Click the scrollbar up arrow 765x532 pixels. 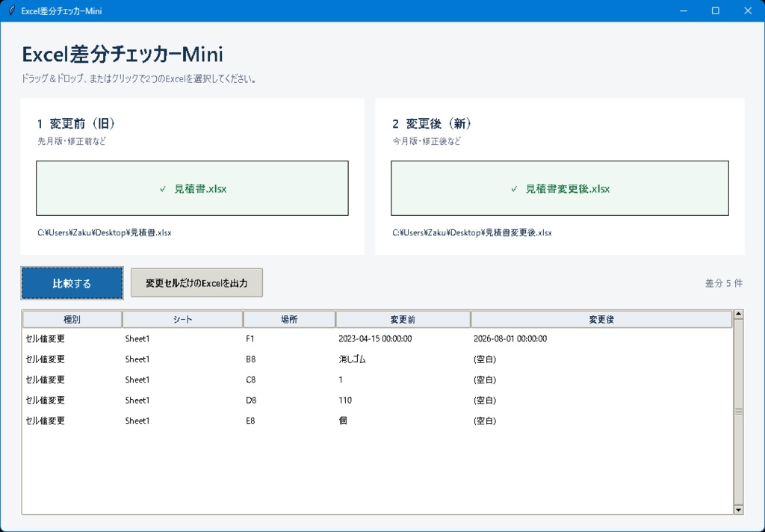coord(738,315)
